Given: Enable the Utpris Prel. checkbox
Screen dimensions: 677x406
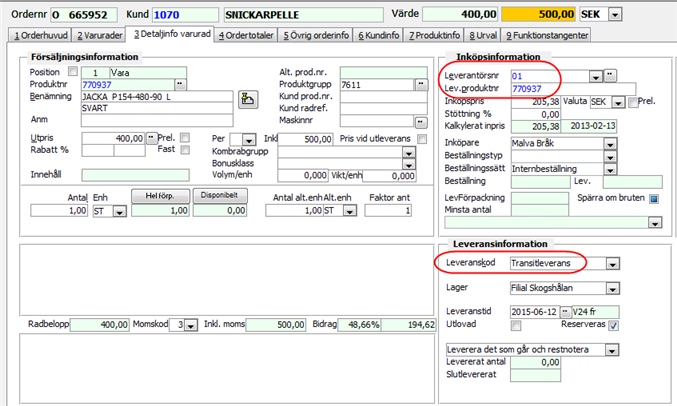Looking at the screenshot, I should click(185, 138).
